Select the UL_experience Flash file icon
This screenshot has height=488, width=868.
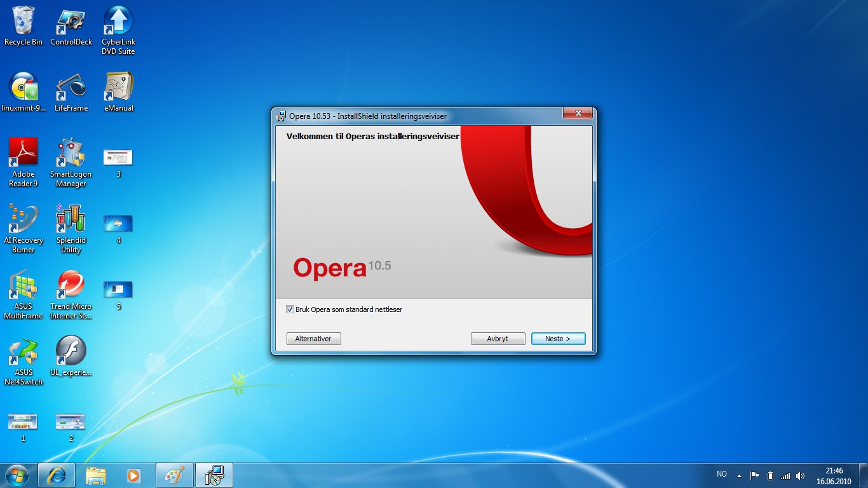pyautogui.click(x=71, y=356)
